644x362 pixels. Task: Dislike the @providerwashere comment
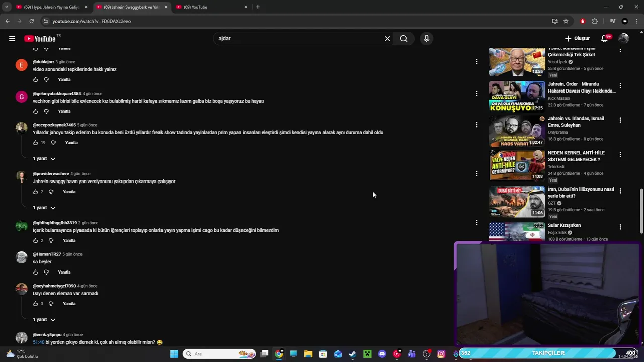tap(51, 192)
